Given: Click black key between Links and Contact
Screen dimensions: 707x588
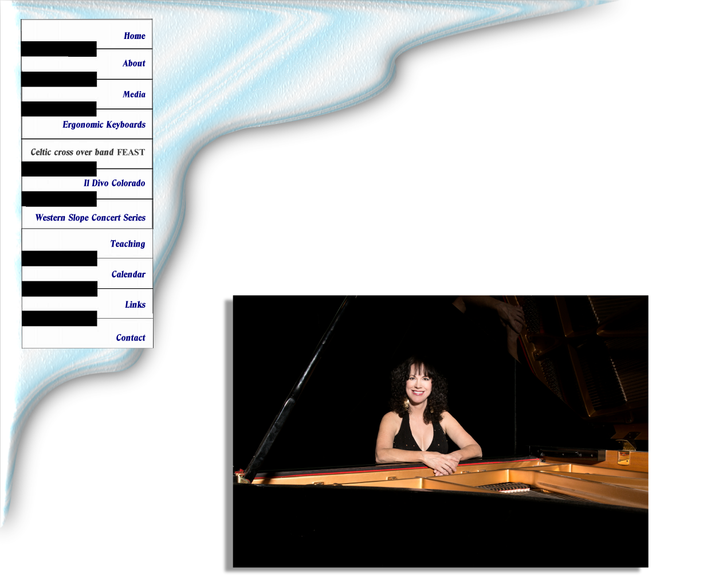Looking at the screenshot, I should pyautogui.click(x=59, y=319).
